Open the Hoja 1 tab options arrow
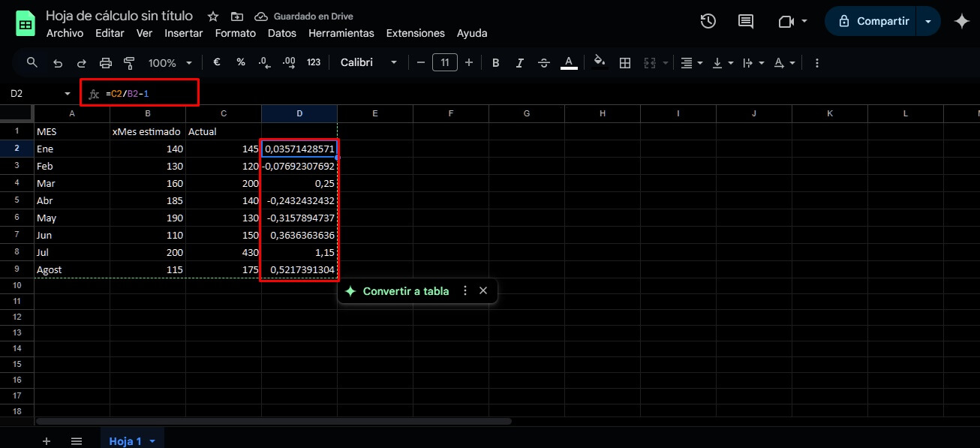980x448 pixels. (152, 441)
